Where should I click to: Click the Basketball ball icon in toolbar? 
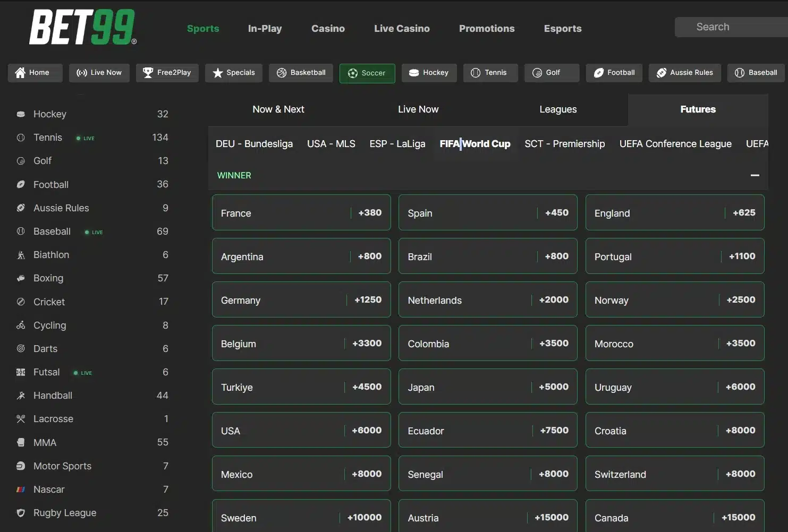click(x=282, y=73)
